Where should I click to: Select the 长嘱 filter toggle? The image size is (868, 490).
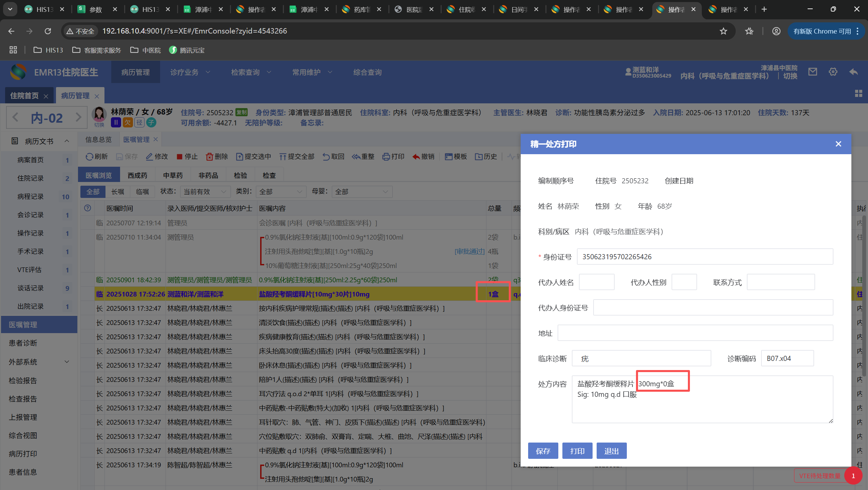pos(118,192)
